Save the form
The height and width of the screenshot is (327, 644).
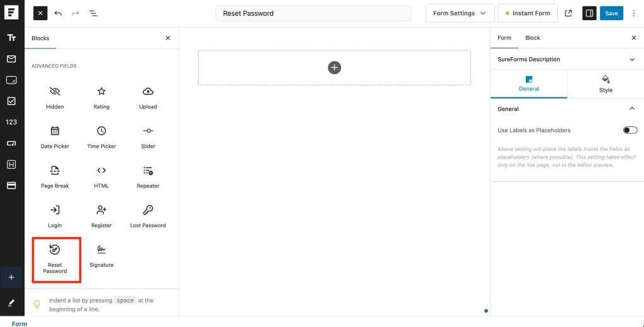pos(611,13)
